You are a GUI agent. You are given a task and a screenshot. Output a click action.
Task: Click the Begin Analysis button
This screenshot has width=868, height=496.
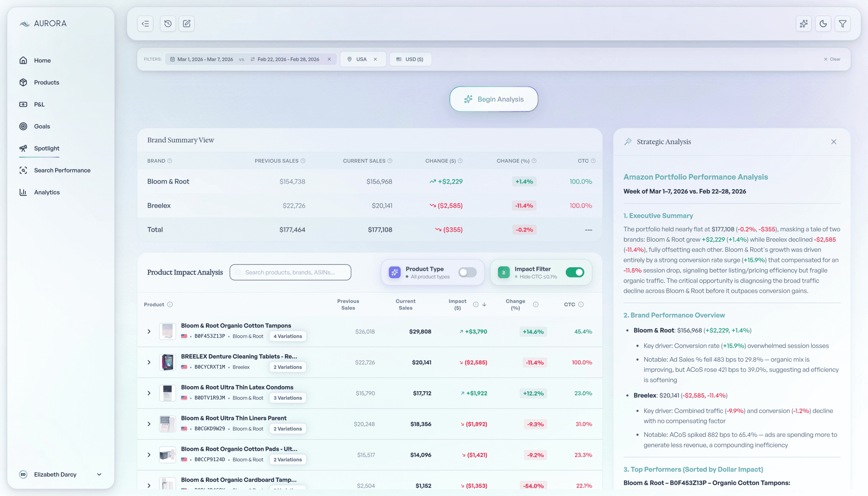[x=494, y=99]
